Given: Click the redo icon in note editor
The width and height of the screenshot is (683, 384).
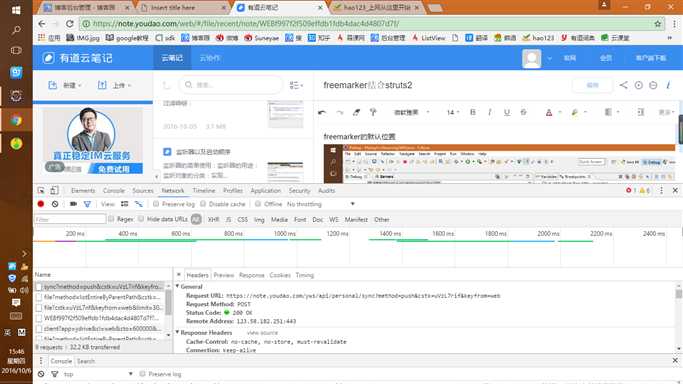Looking at the screenshot, I should (x=340, y=112).
